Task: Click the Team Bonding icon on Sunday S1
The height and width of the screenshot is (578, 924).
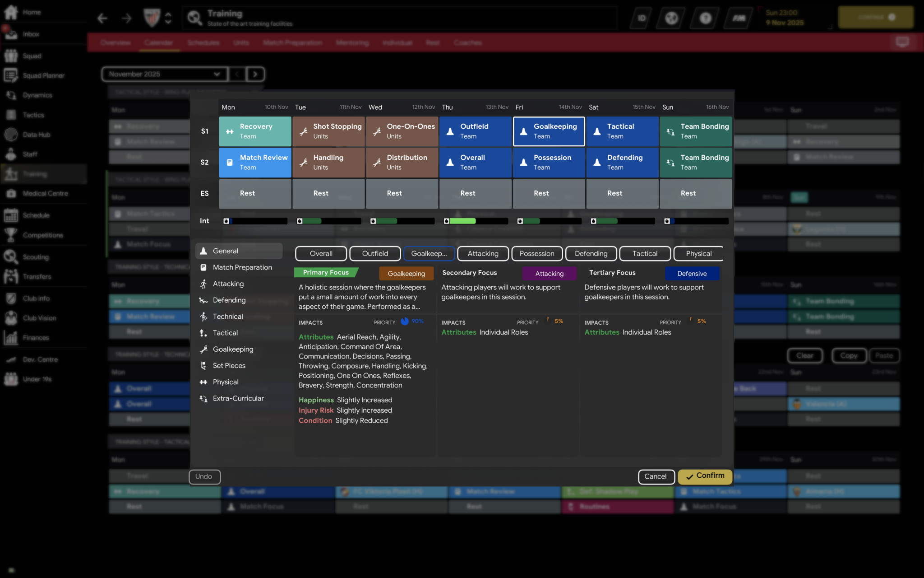Action: pos(670,131)
